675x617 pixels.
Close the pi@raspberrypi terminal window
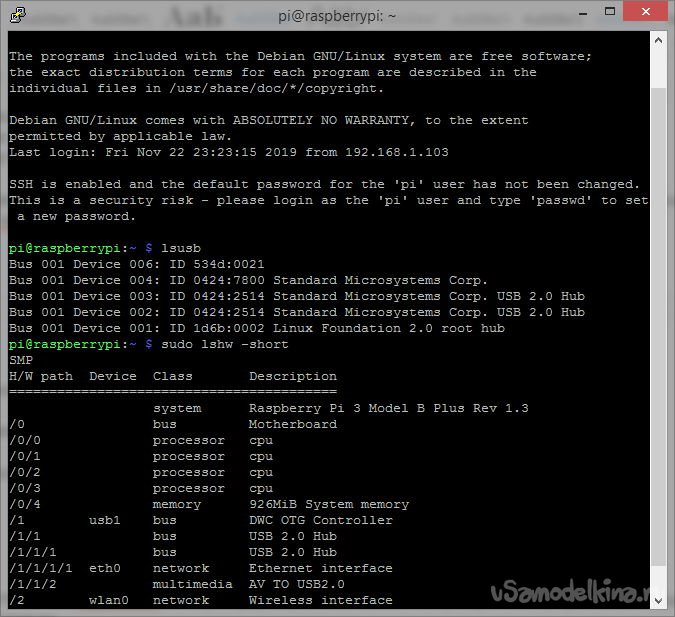click(x=645, y=12)
